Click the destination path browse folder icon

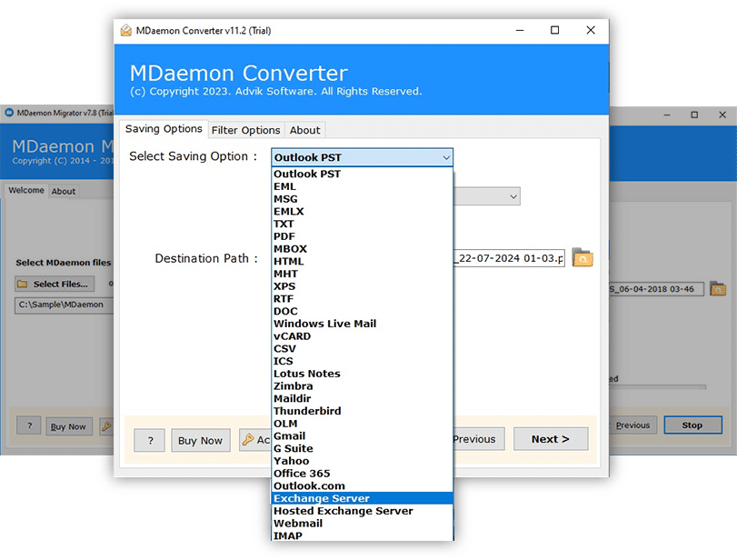583,257
